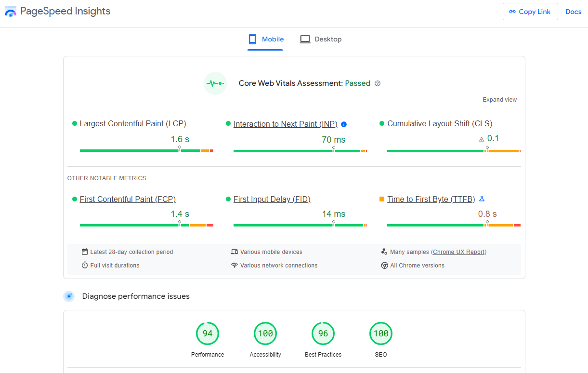Click the wifi icon for network connections
This screenshot has width=588, height=373.
coord(235,265)
